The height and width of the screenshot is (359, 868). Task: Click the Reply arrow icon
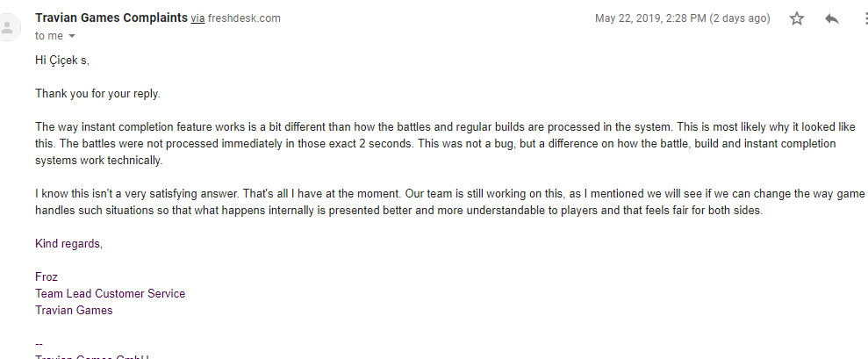point(832,18)
